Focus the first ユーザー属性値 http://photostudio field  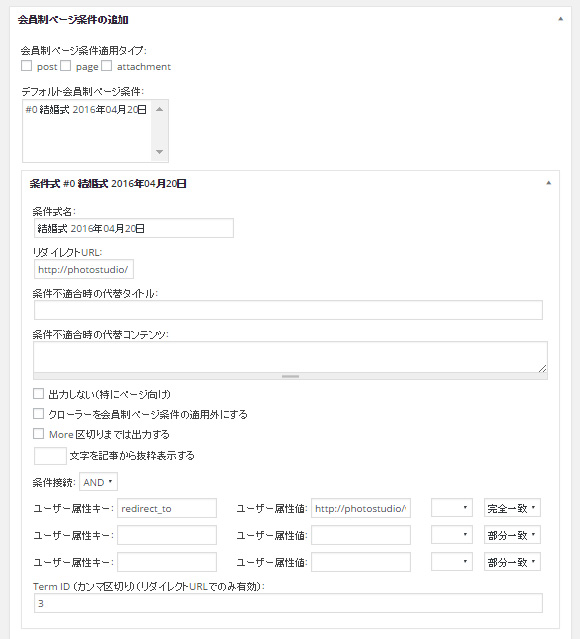361,508
